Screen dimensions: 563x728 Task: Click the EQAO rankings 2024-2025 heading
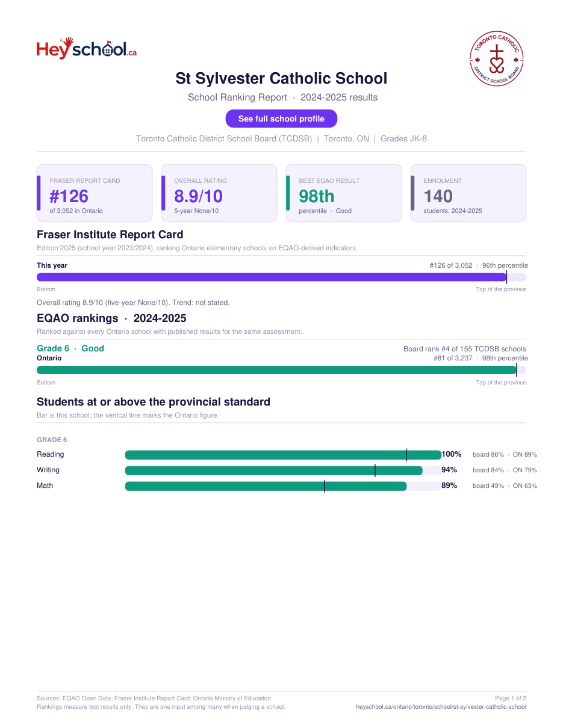pos(111,318)
